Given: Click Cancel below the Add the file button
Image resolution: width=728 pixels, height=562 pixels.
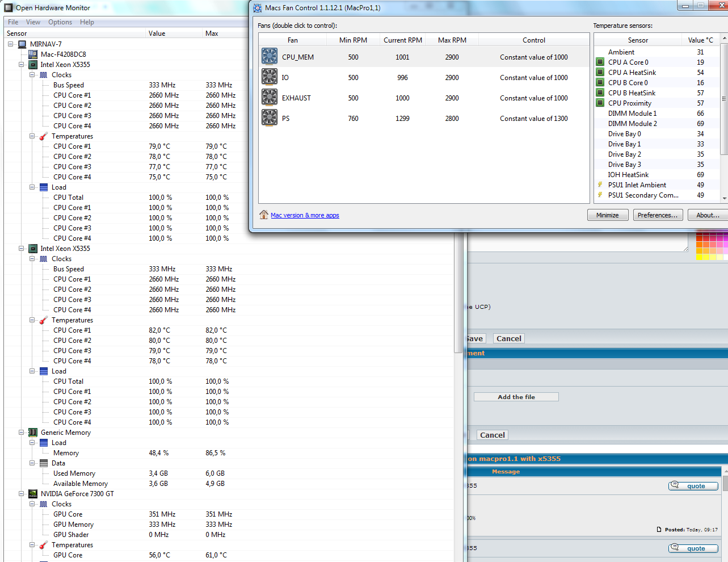Looking at the screenshot, I should (x=493, y=435).
